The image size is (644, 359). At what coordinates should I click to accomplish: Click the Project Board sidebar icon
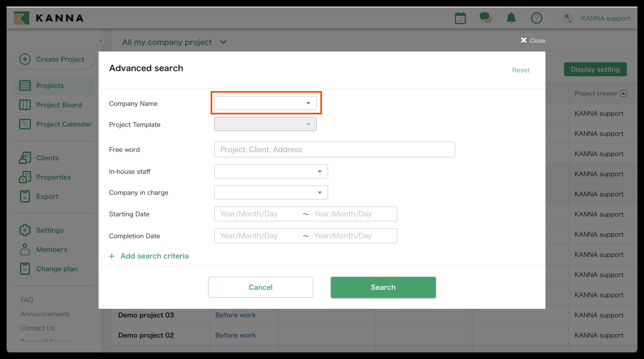pyautogui.click(x=25, y=105)
